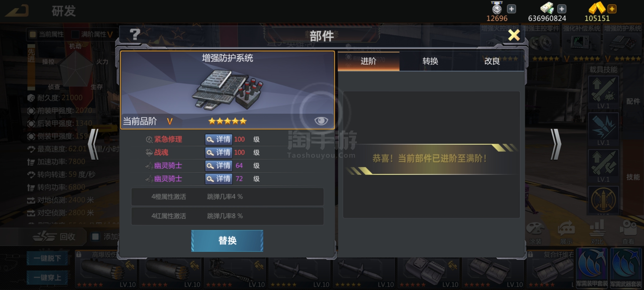Open 详情 for 幽灵骑士 level 64
644x290 pixels.
pyautogui.click(x=219, y=166)
